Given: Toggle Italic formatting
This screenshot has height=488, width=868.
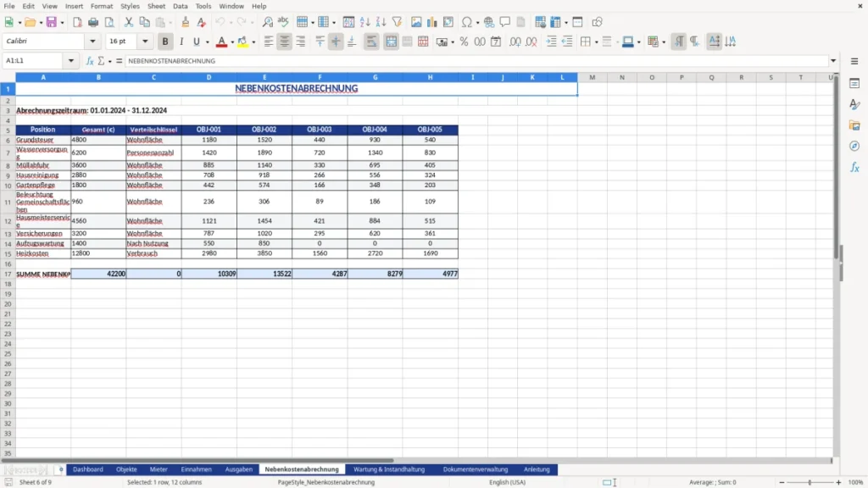Looking at the screenshot, I should (181, 42).
